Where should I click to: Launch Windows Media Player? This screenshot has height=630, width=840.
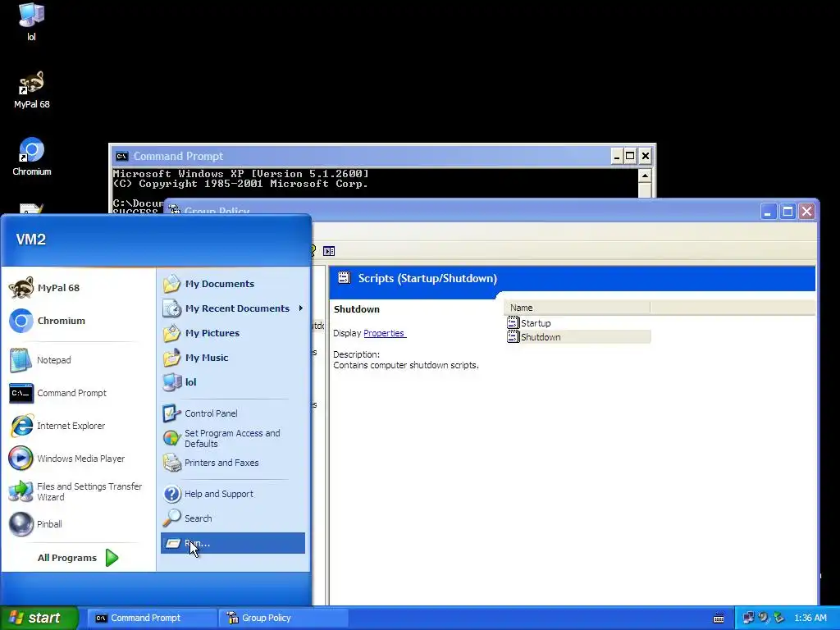click(78, 459)
